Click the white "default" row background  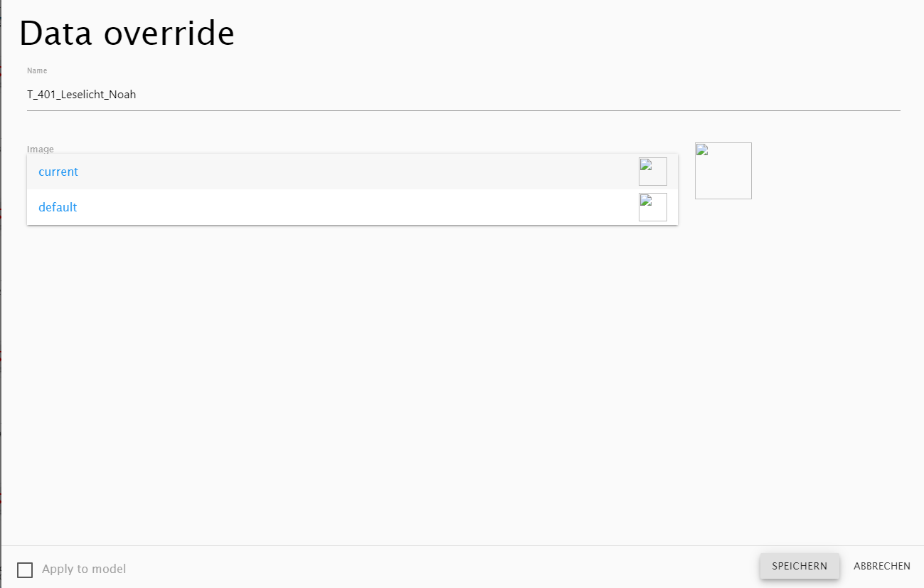tap(356, 207)
